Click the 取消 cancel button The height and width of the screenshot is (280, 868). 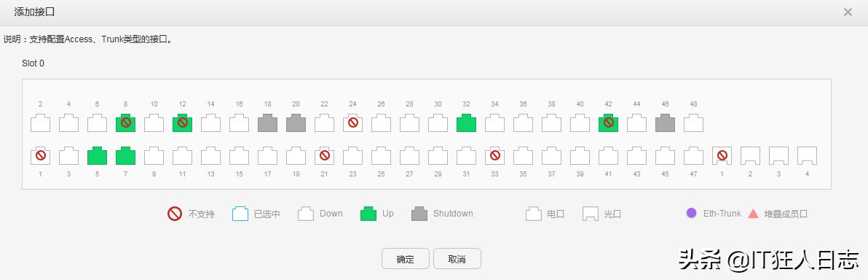tap(457, 258)
